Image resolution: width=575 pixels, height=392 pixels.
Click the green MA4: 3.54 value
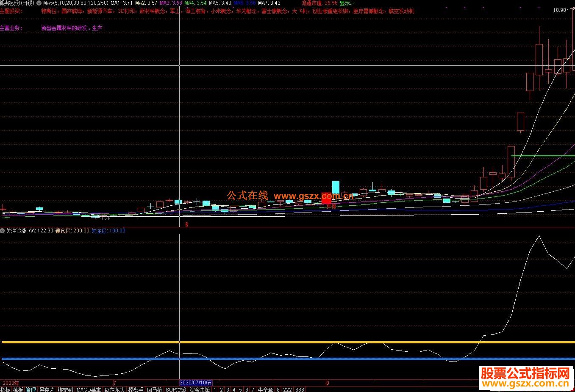195,3
